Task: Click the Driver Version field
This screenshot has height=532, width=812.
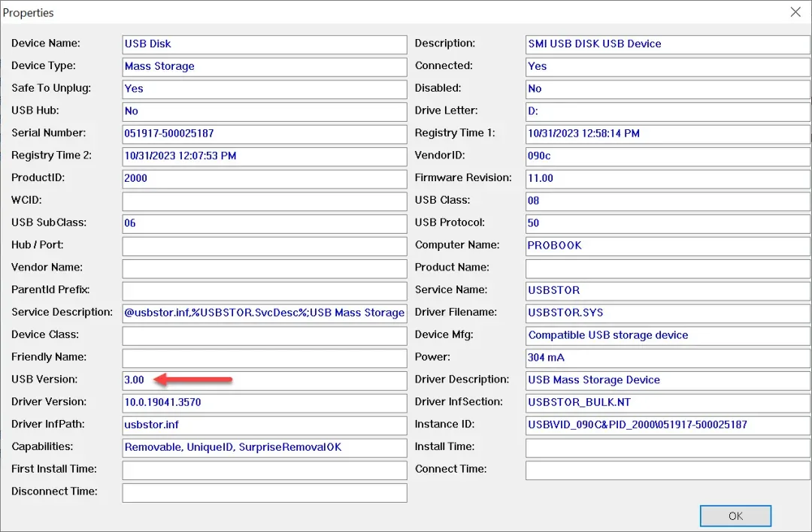Action: 264,403
